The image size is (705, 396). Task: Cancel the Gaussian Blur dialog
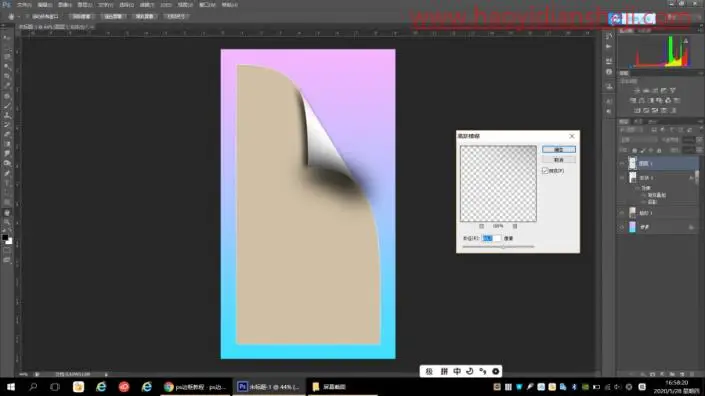click(x=558, y=160)
